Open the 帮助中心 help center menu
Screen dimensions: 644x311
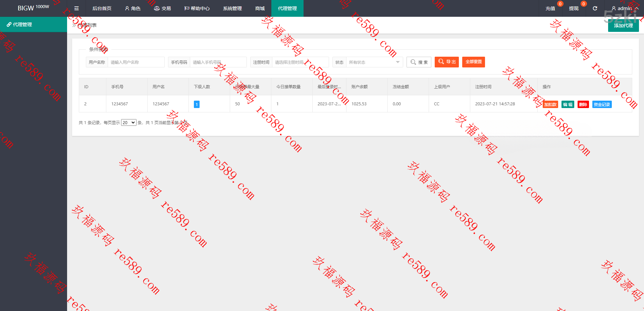pyautogui.click(x=197, y=8)
